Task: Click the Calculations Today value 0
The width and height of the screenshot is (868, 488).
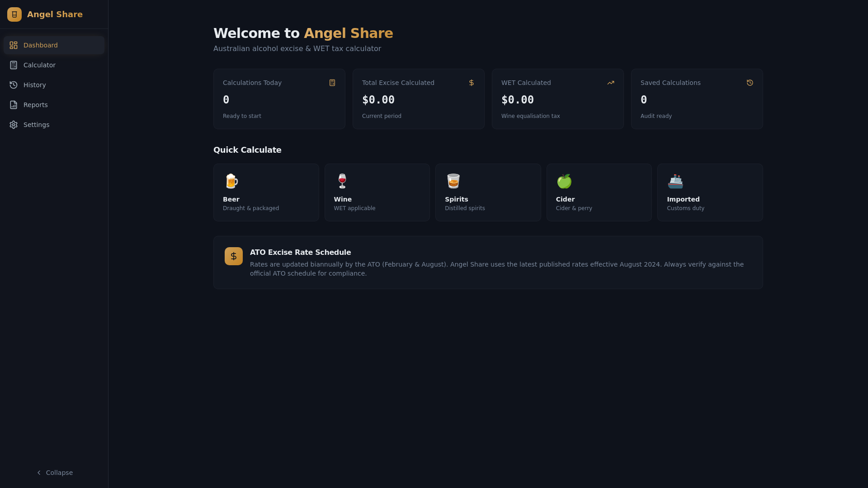Action: coord(226,100)
